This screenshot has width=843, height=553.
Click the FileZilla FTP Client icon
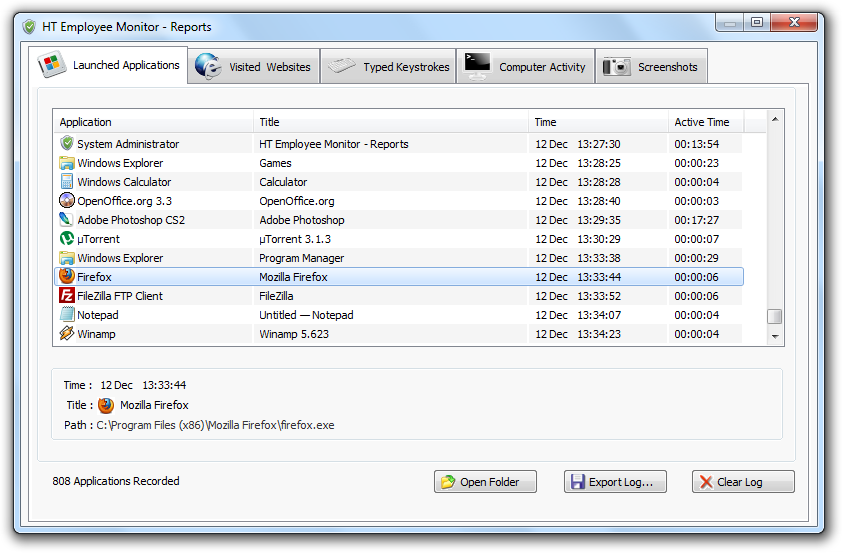coord(67,296)
